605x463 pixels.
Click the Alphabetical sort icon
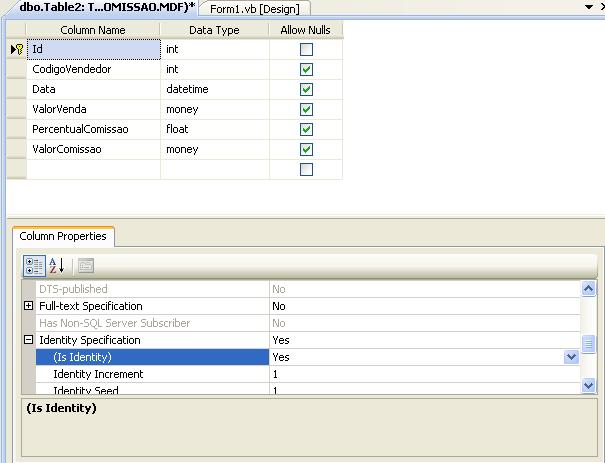click(57, 266)
